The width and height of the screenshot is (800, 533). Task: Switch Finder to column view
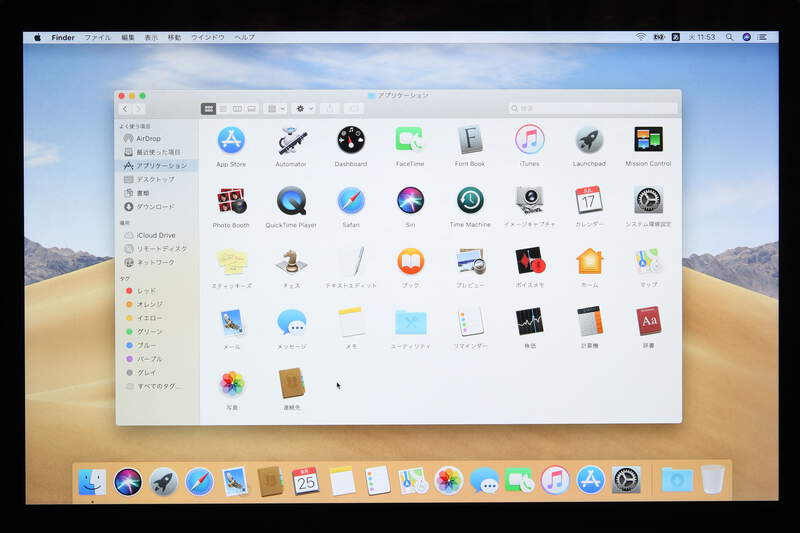[x=237, y=109]
